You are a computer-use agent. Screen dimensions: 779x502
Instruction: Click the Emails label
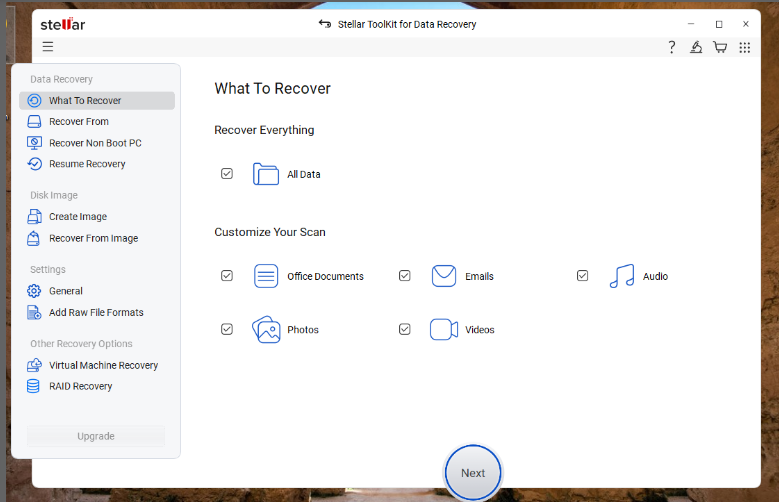[x=479, y=276]
